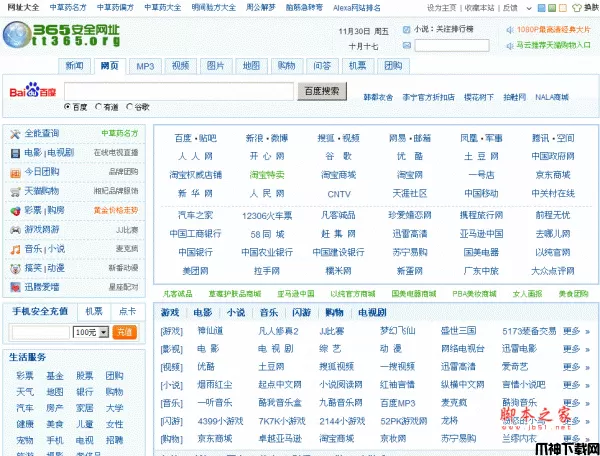Viewport: 600px width, 456px height.
Task: Expand 更多 in the 视频 row
Action: coord(576,367)
